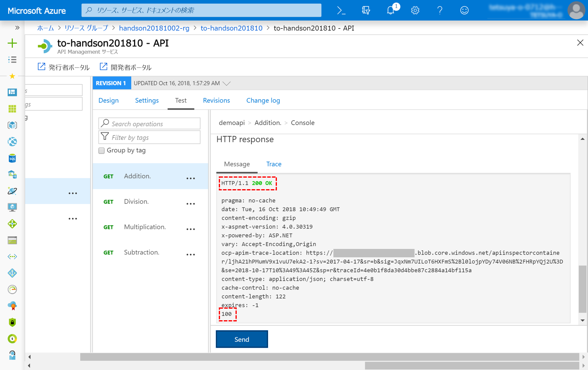Open the portal settings gear icon
This screenshot has height=370, width=588.
[x=415, y=10]
